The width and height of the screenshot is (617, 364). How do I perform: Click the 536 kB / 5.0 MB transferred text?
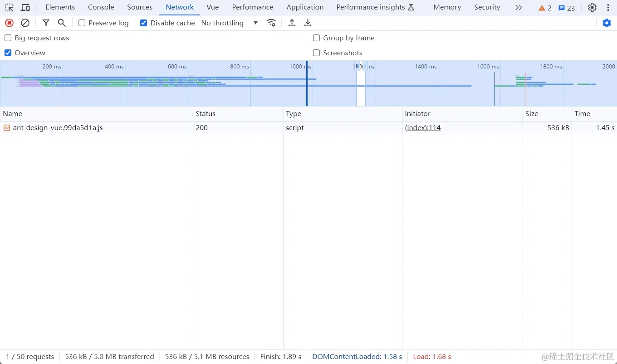click(109, 357)
